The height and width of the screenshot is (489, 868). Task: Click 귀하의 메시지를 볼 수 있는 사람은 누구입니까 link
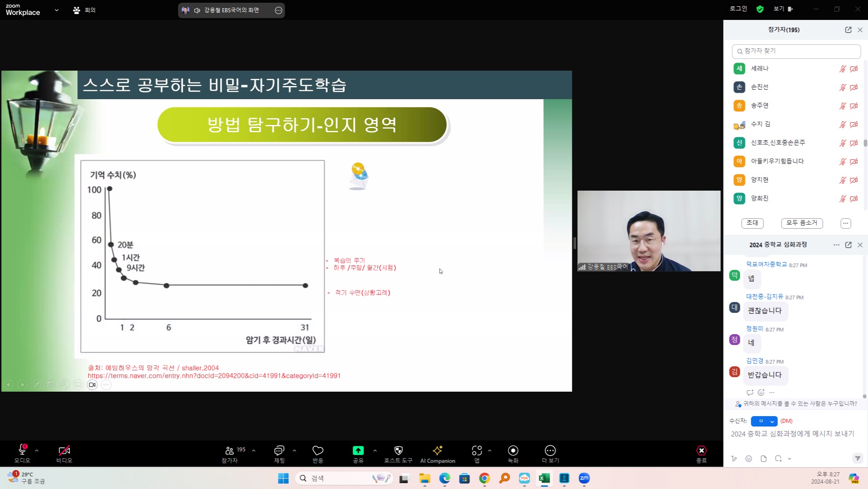pos(800,403)
